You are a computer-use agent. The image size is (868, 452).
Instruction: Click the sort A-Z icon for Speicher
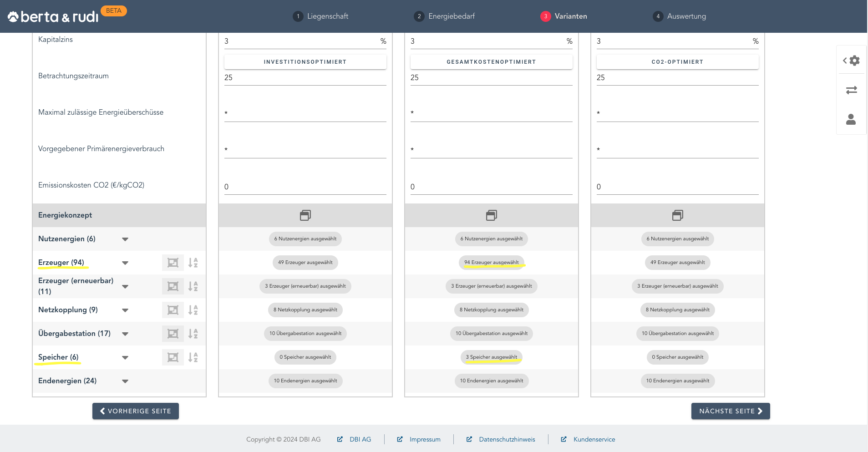[x=193, y=357]
